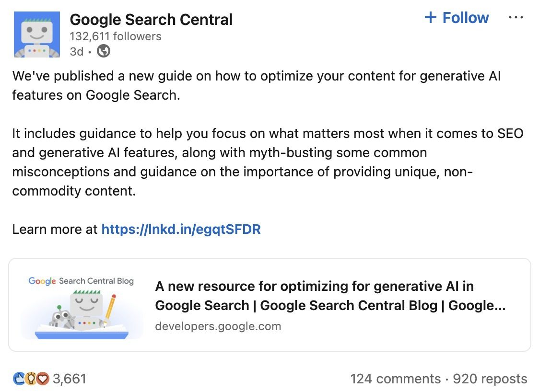
Task: Click the developers.google.com domain text
Action: tap(218, 326)
